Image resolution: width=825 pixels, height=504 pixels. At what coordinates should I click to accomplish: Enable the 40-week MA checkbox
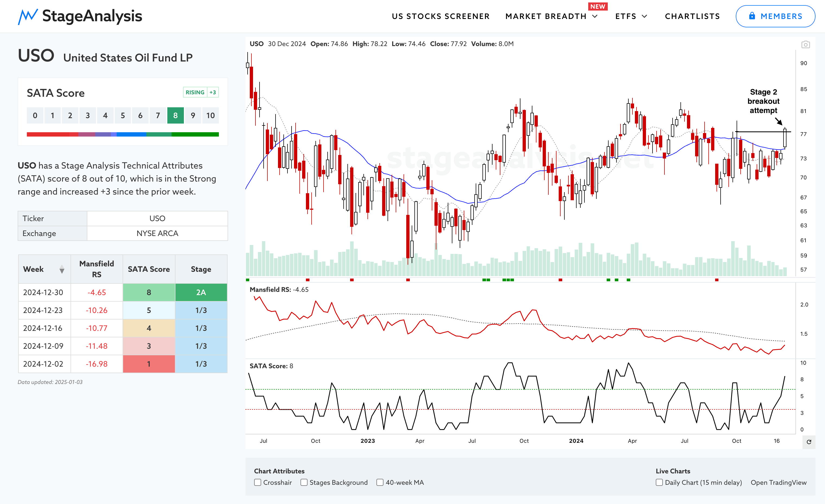click(380, 482)
